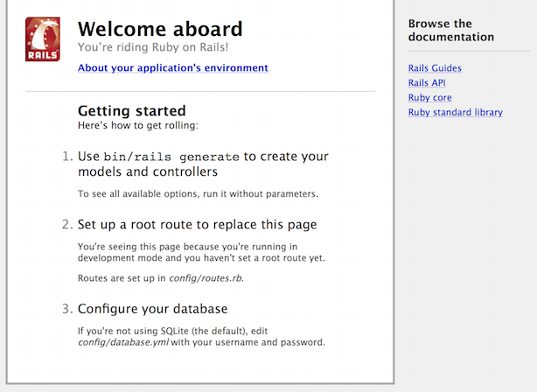Viewport: 537px width, 392px height.
Task: Visit the Ruby standard library link
Action: (455, 113)
